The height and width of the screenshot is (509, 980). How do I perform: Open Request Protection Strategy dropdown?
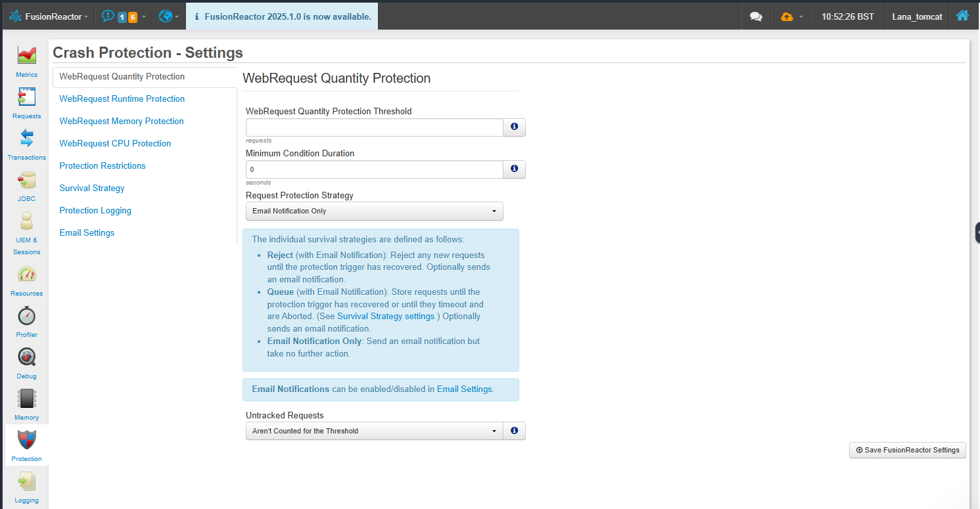pos(375,211)
